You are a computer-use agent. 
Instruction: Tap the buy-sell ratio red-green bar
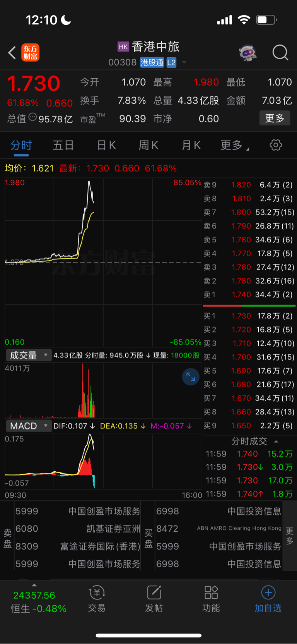click(249, 306)
